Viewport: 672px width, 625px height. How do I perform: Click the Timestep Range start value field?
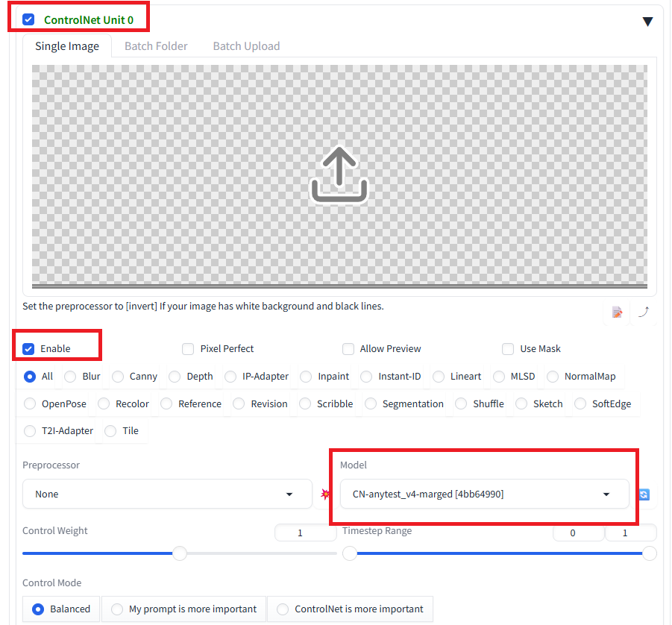point(578,533)
